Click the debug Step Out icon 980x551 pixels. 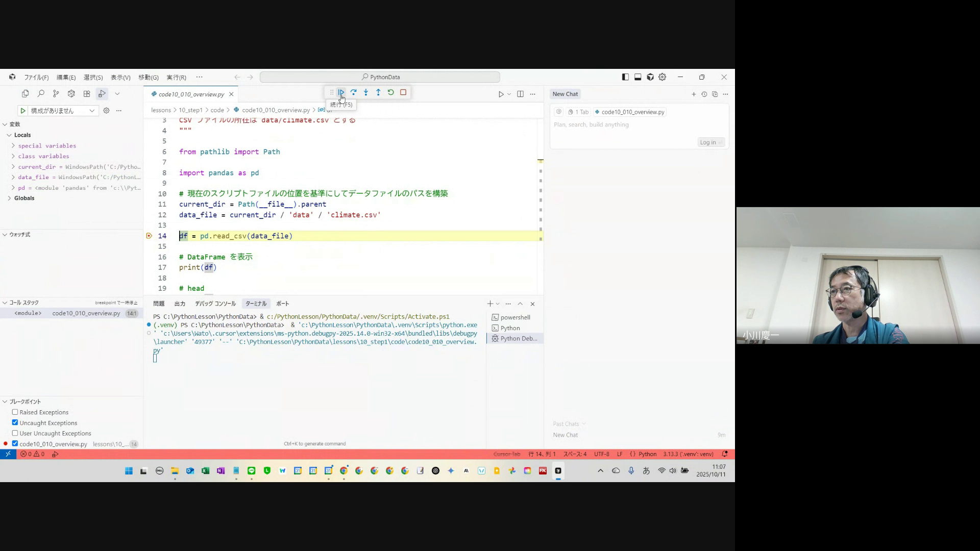click(378, 92)
